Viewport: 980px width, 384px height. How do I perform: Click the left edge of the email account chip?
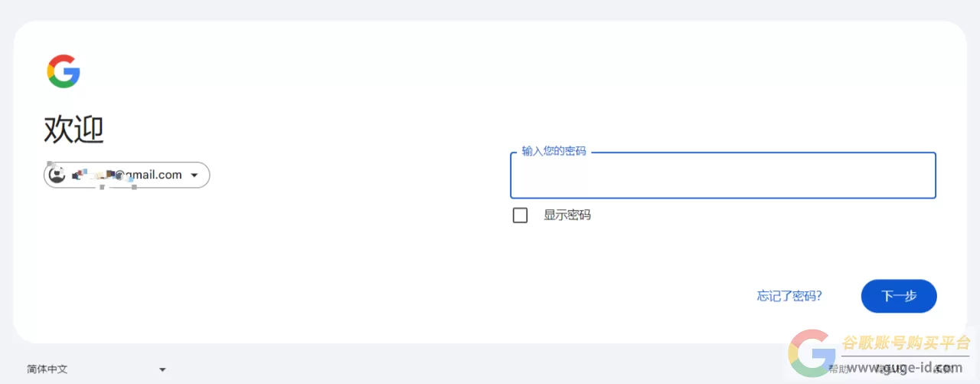pyautogui.click(x=47, y=176)
